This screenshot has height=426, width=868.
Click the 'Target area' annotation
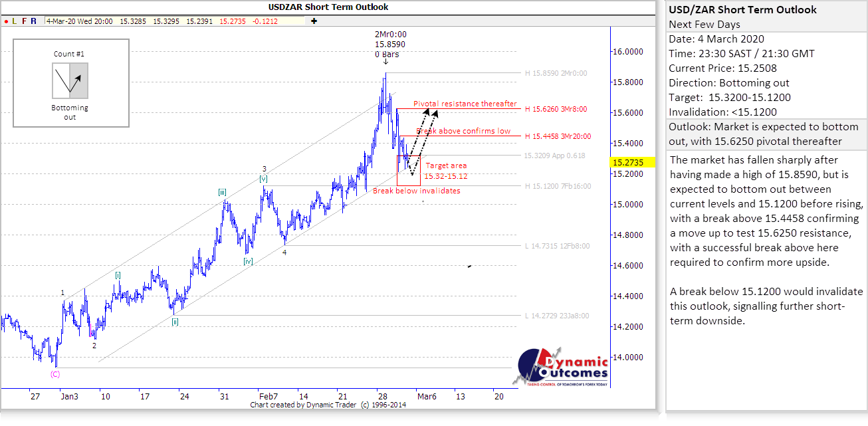click(446, 165)
